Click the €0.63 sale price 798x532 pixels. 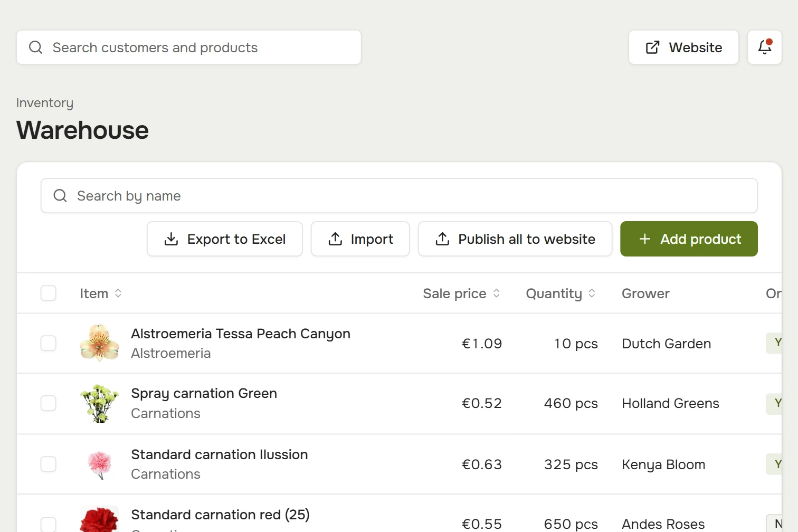[x=482, y=464]
